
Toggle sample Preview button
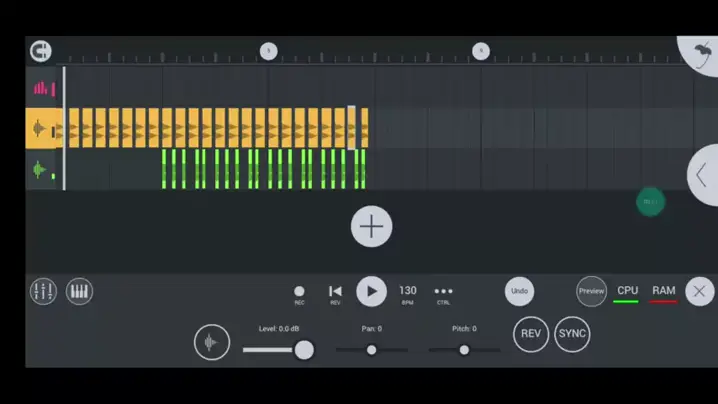pos(591,291)
